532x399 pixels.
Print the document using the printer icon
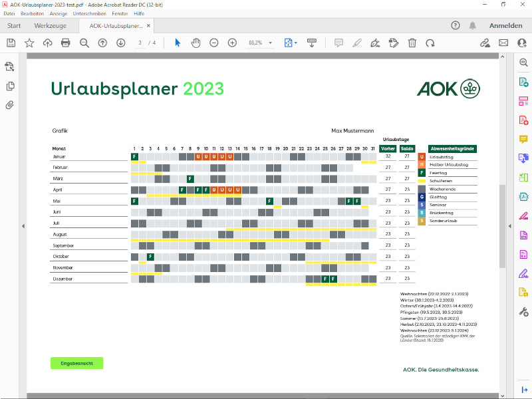coord(65,43)
